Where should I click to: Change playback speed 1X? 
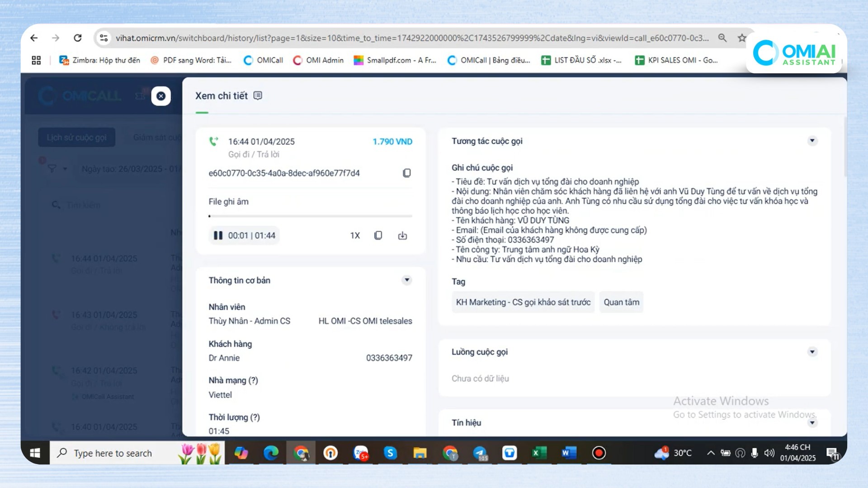(355, 235)
